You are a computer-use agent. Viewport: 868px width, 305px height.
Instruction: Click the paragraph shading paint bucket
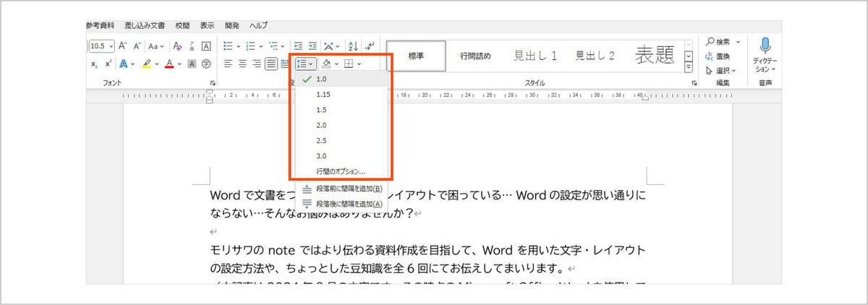point(327,64)
